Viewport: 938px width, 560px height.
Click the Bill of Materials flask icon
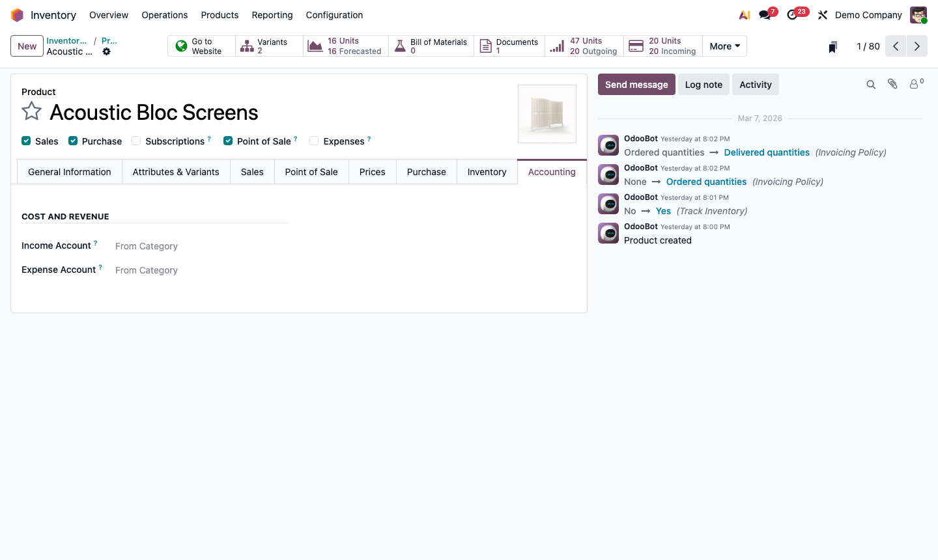pos(400,46)
